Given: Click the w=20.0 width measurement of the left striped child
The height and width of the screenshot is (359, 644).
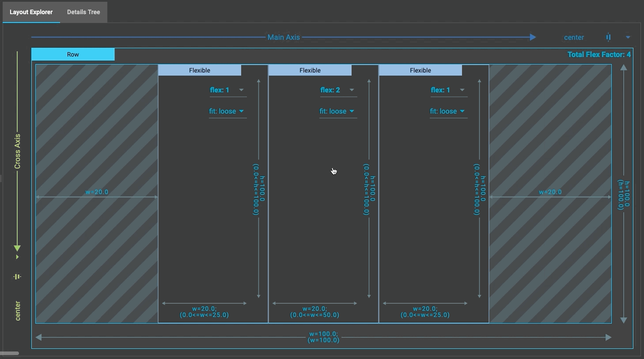Looking at the screenshot, I should tap(96, 192).
